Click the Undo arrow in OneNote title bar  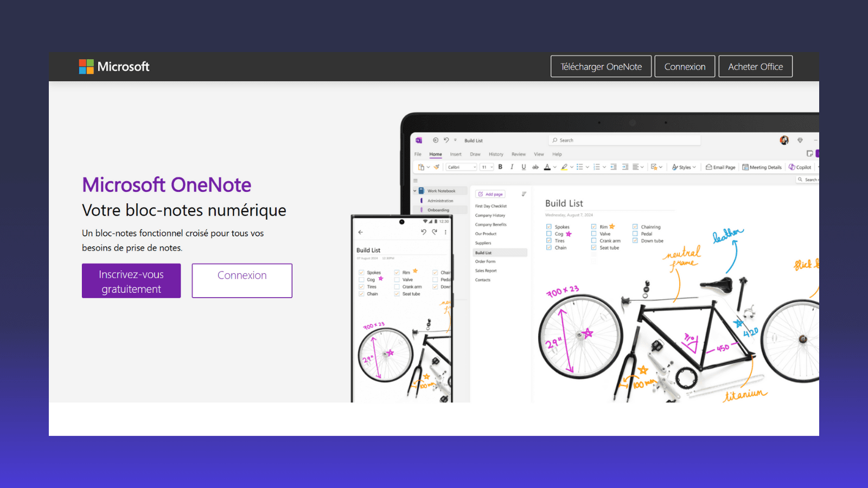pos(446,140)
